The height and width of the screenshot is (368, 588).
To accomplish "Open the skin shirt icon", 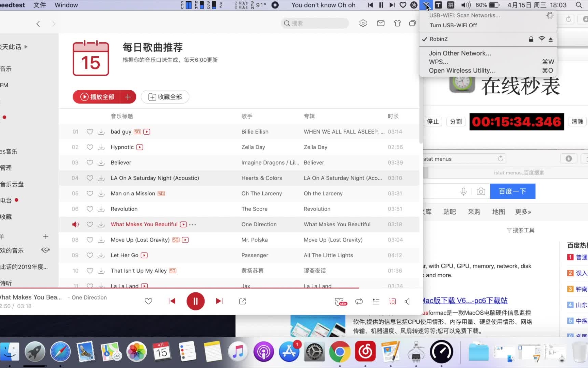I will (x=397, y=23).
